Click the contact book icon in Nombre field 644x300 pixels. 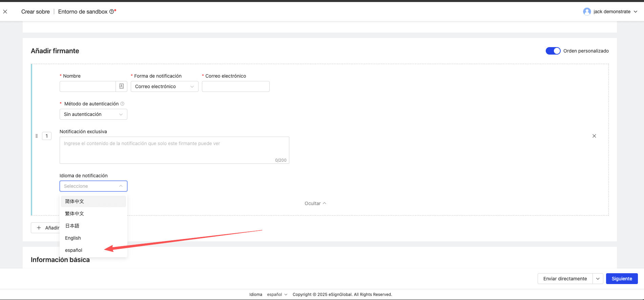pos(121,86)
